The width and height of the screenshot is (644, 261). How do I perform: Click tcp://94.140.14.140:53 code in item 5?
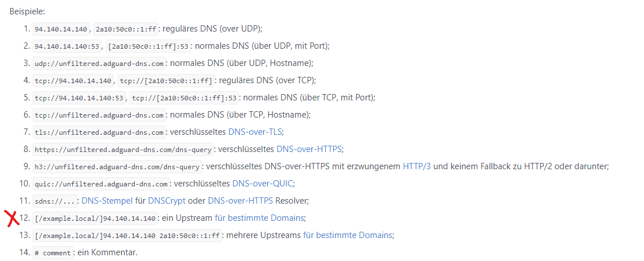(x=79, y=98)
